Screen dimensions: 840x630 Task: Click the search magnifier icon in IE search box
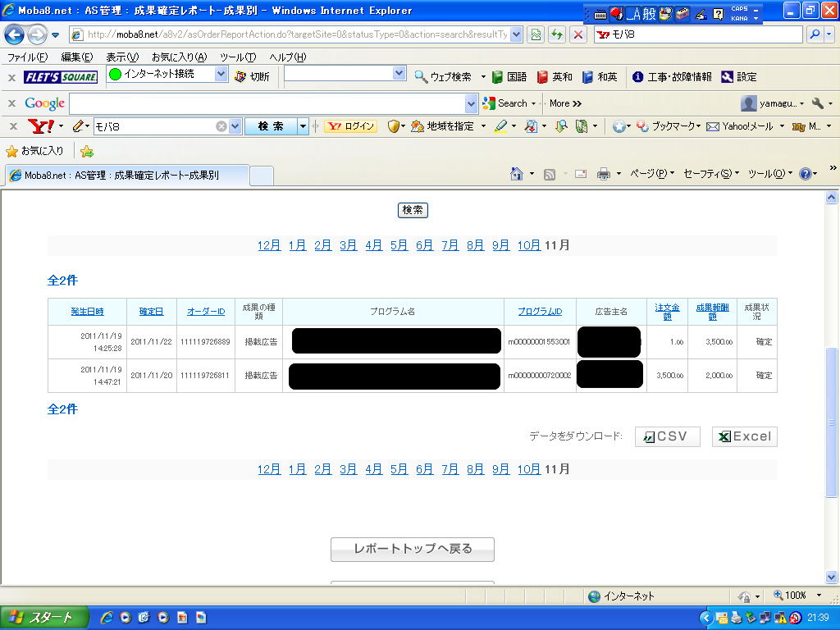815,34
